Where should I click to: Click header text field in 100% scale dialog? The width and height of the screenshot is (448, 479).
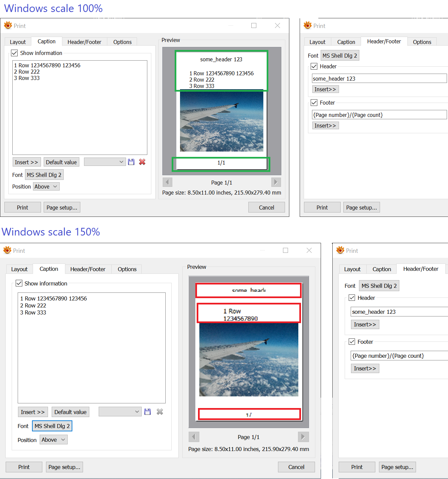379,79
